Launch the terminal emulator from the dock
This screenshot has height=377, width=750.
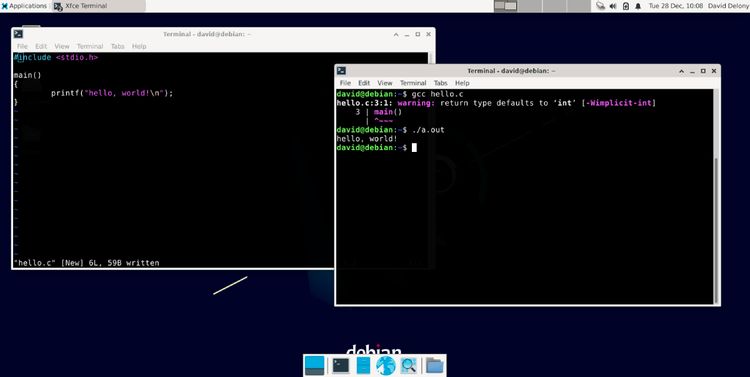coord(341,366)
